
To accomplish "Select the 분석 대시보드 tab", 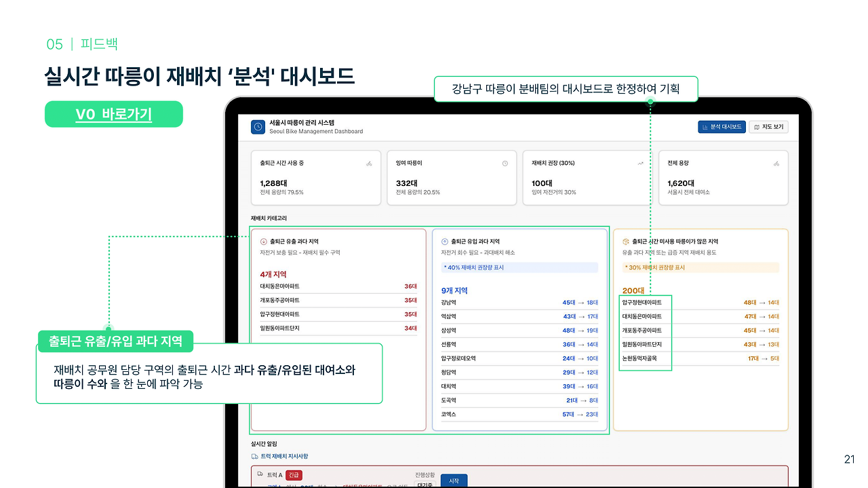I will coord(722,126).
